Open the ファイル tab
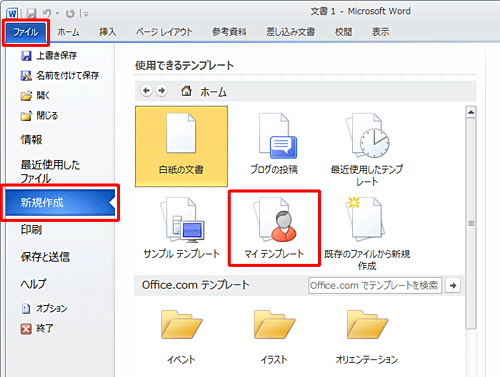Viewport: 500px width, 377px height. tap(26, 32)
